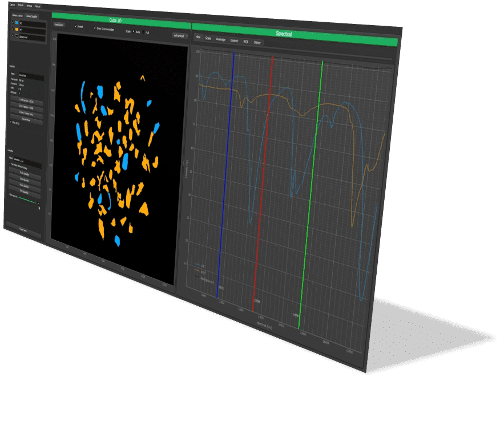Click the orange class color swatch
504x430 pixels.
click(17, 30)
